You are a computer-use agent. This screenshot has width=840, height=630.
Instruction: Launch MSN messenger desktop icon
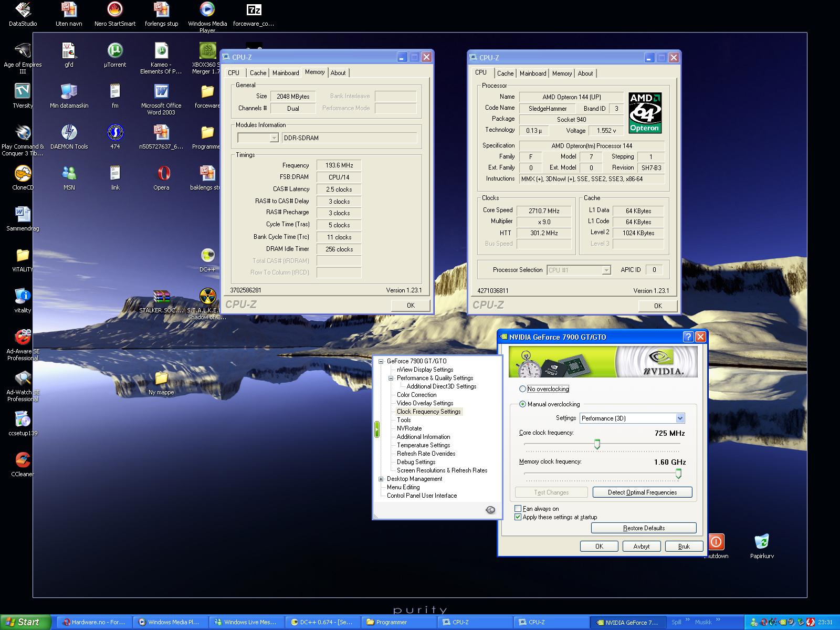(69, 177)
